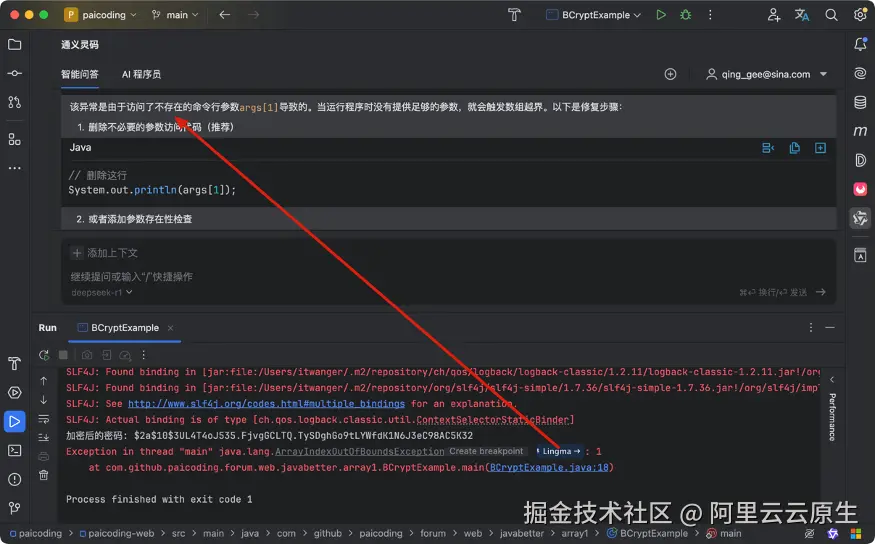
Task: Click the down arrow in Run console gutter
Action: (x=44, y=400)
